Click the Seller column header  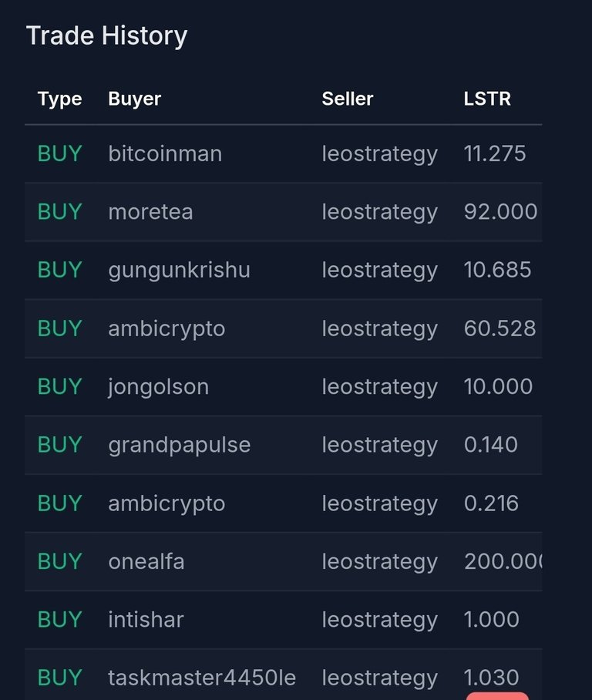348,99
